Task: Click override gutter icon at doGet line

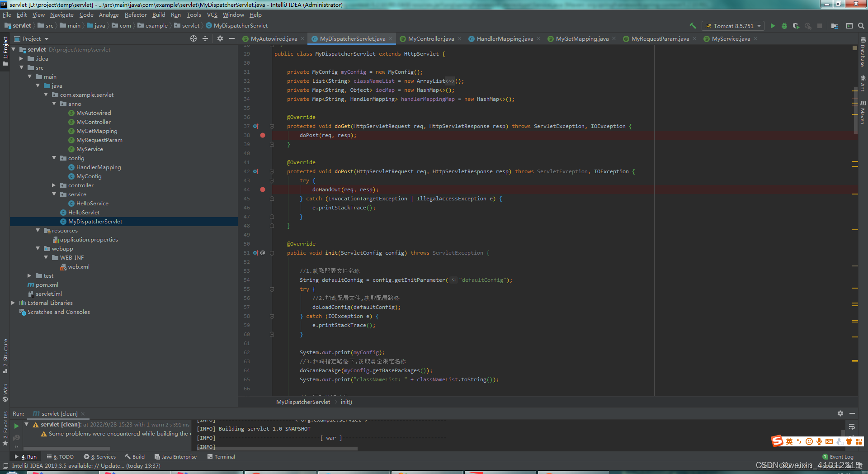Action: coord(255,126)
